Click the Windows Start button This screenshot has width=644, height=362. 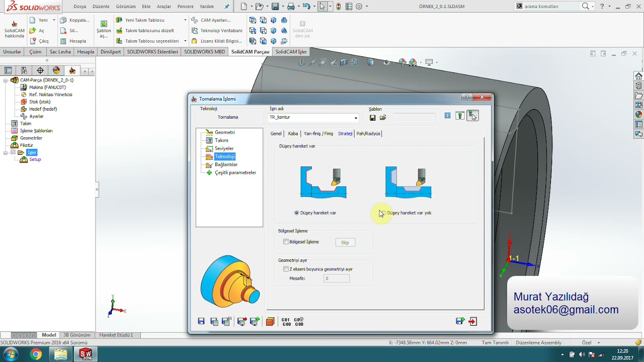(10, 354)
